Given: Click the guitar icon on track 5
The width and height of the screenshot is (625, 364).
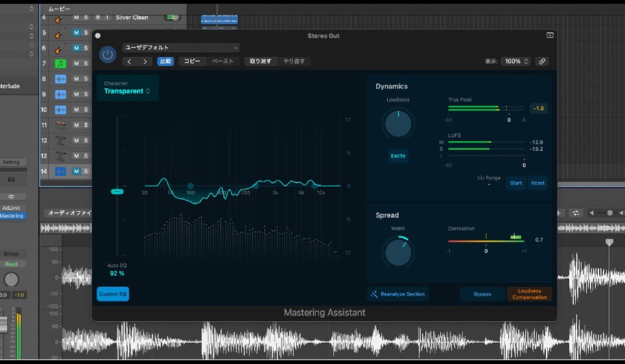Looking at the screenshot, I should pyautogui.click(x=59, y=33).
